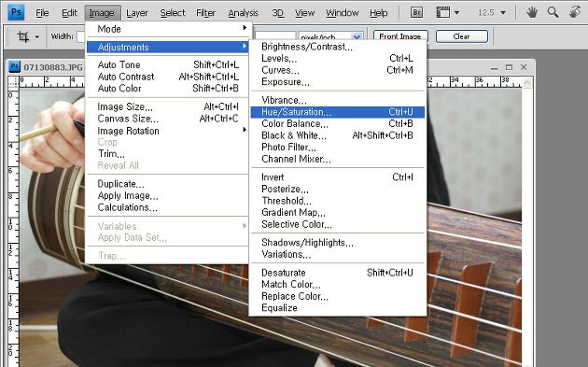
Task: Open Canvas Size dialog
Action: tap(168, 119)
